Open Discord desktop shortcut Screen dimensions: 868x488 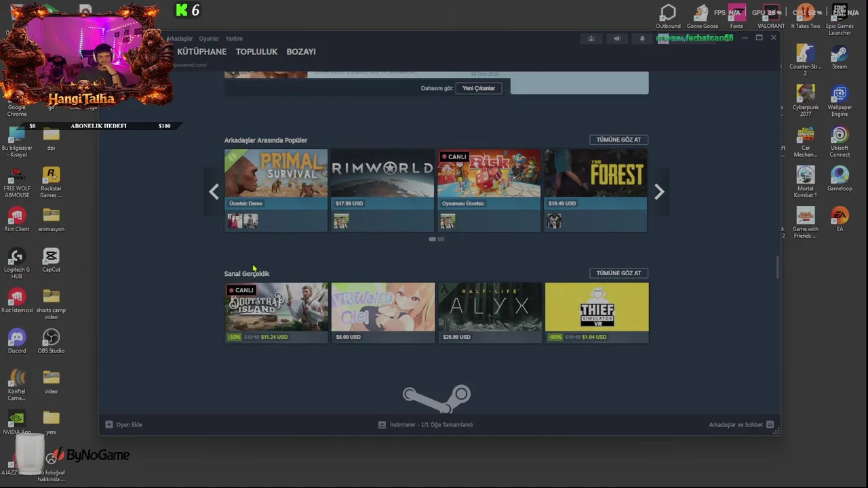[17, 341]
